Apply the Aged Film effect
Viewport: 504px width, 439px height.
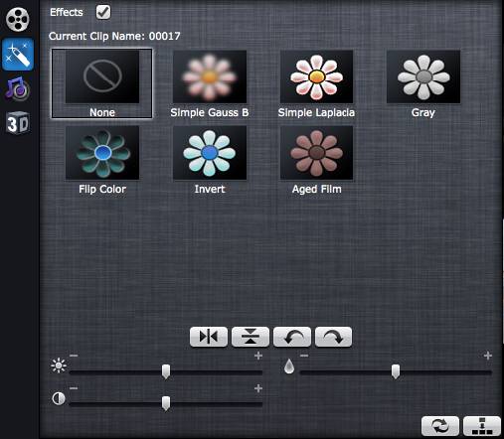click(316, 160)
